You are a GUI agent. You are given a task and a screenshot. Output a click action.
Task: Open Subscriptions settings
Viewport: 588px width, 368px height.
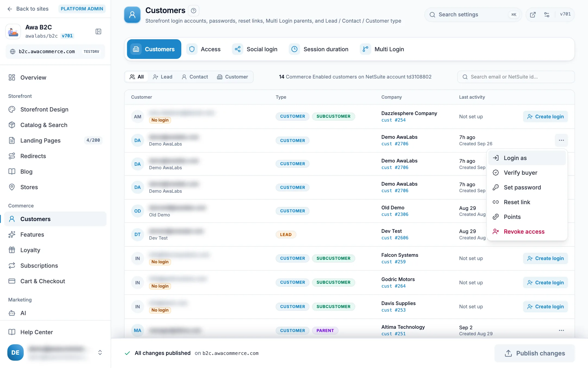click(x=55, y=266)
